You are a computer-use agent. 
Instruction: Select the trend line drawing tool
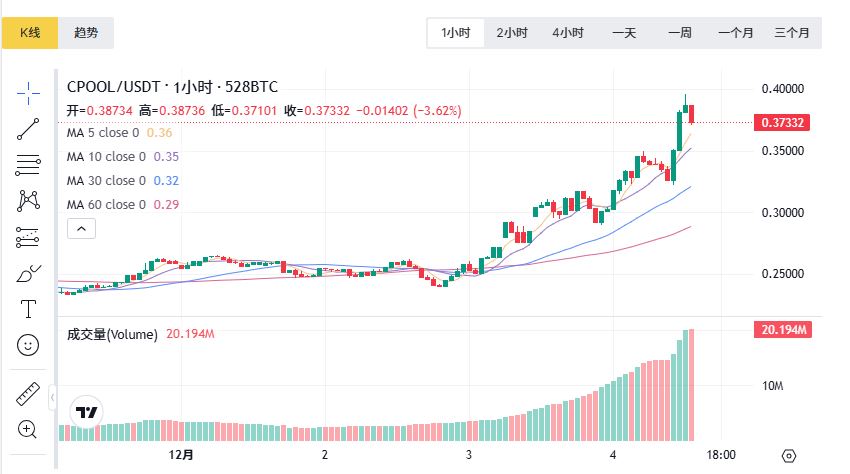point(28,127)
